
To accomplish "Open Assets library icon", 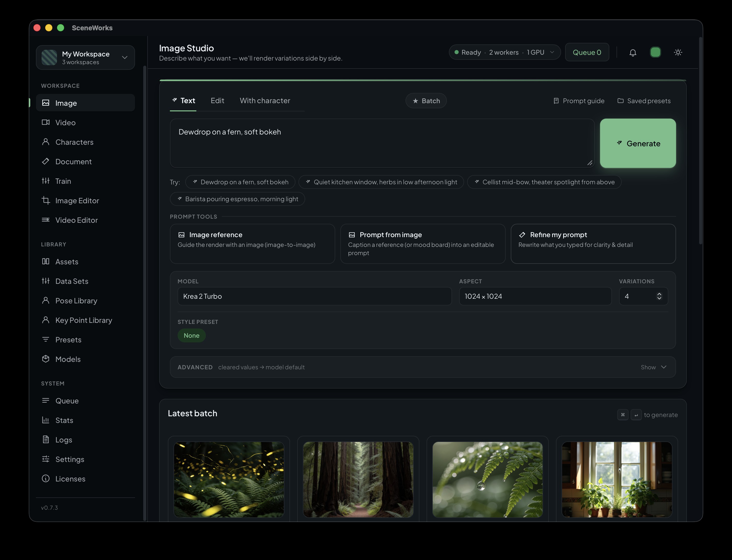I will [46, 262].
